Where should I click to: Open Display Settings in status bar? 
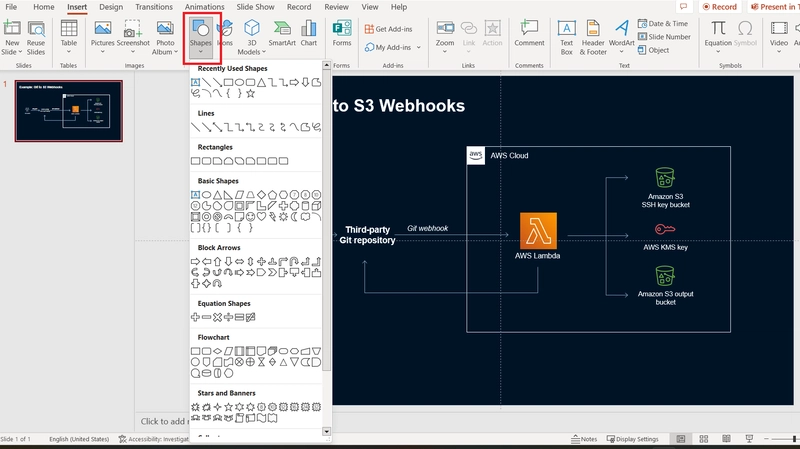632,439
